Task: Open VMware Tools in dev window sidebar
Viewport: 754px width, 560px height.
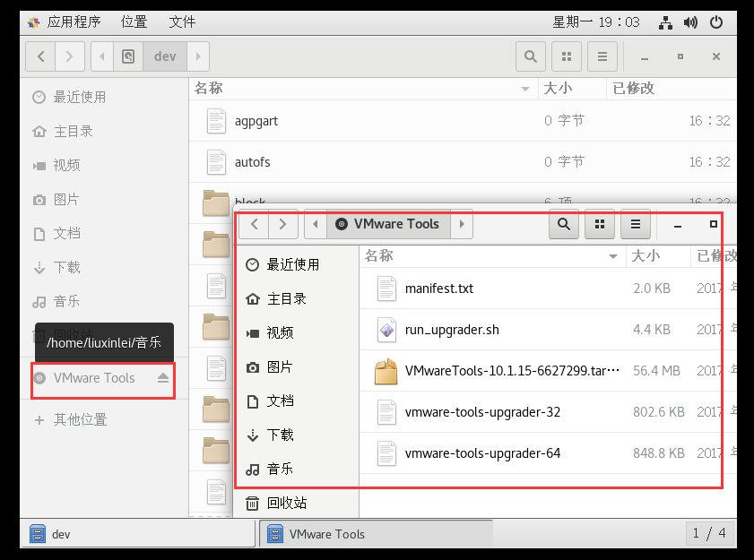Action: [x=94, y=378]
